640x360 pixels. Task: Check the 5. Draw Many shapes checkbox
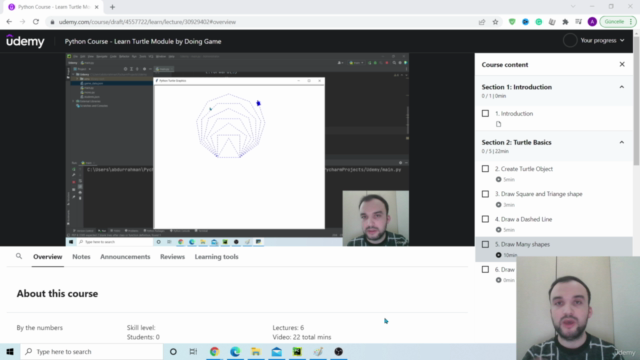[485, 244]
